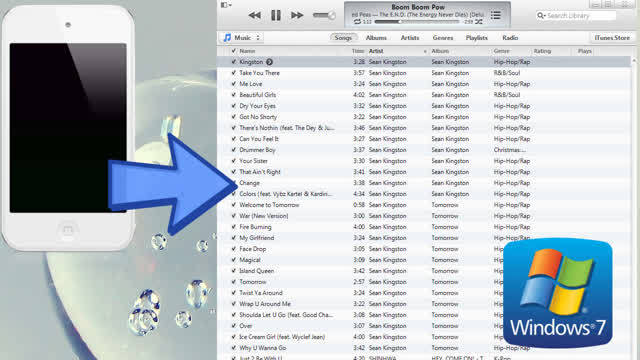640x360 pixels.
Task: Select the song 'Welcome to Tomorrow'
Action: click(269, 205)
